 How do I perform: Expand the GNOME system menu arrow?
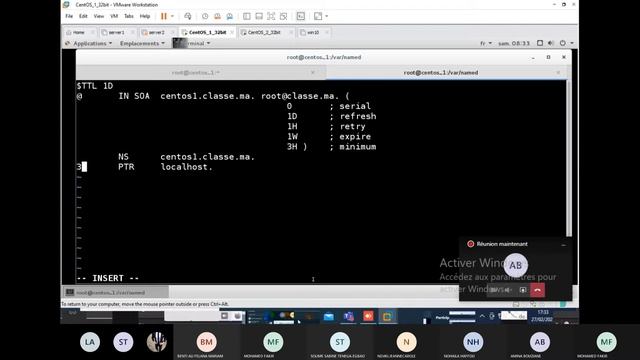click(572, 43)
